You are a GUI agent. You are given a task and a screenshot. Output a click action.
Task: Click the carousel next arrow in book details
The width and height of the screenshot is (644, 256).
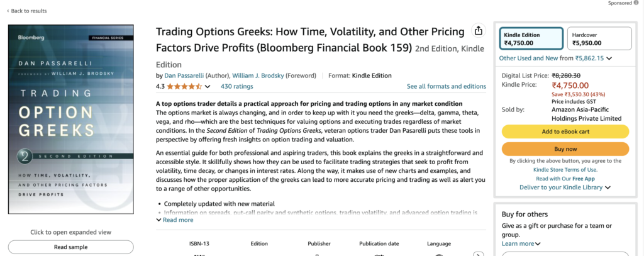(x=478, y=254)
